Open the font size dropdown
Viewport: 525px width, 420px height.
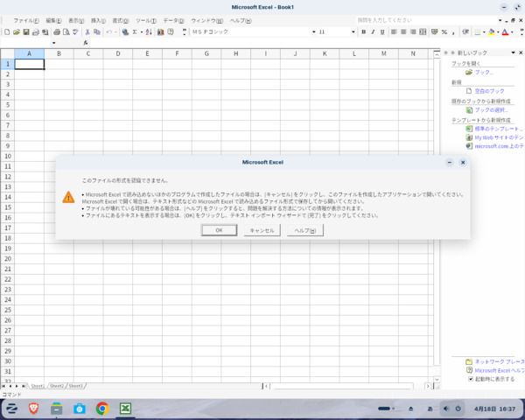(x=353, y=31)
